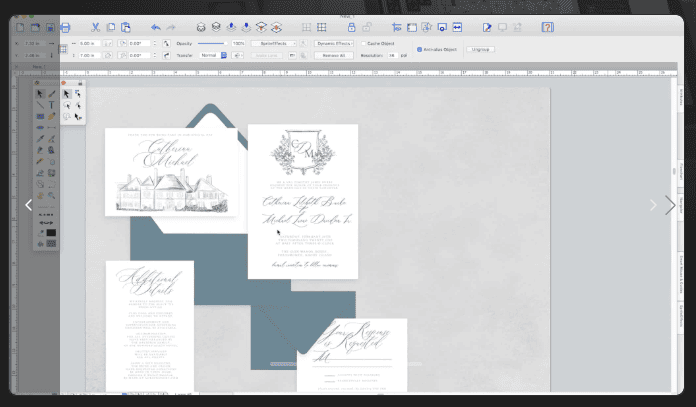Open the SpriteEffects docked side tab
Screen dimensions: 696x407
pos(680,316)
